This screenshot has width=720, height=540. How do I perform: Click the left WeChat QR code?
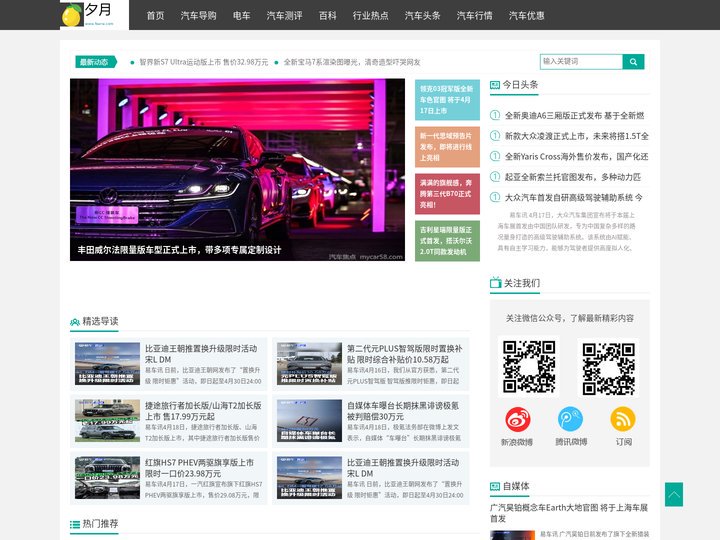pos(529,366)
